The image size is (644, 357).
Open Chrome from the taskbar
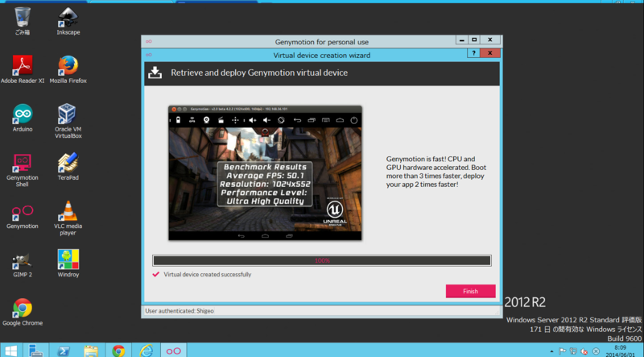tap(118, 351)
